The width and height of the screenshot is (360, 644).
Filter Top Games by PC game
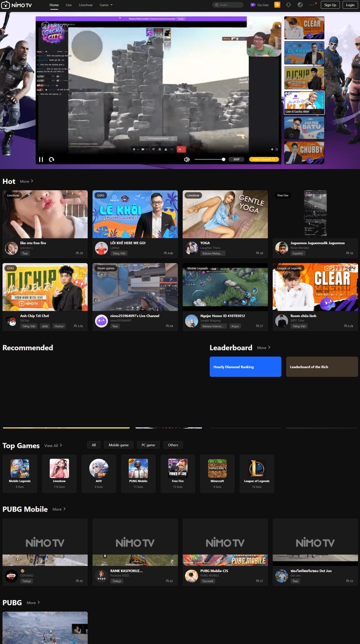(148, 445)
